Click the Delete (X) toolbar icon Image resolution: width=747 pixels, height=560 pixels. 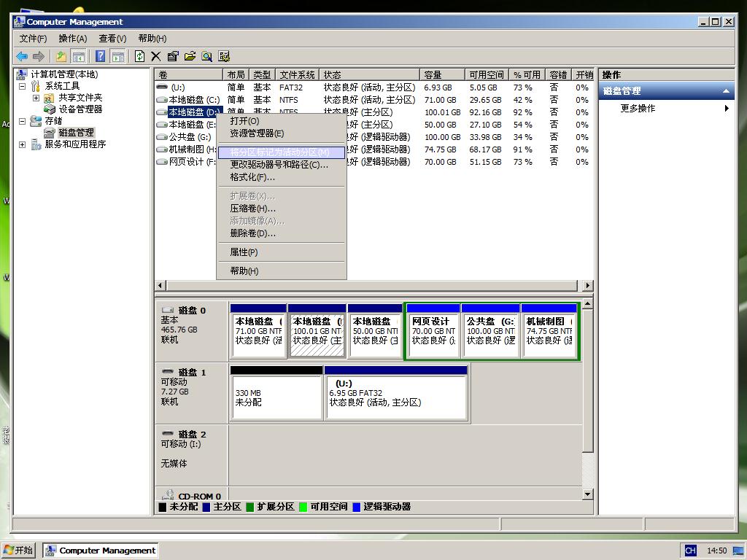point(155,56)
